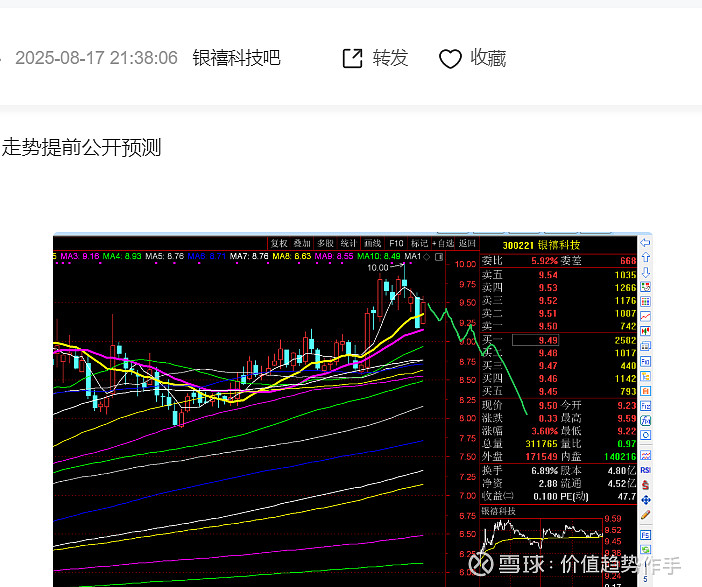The height and width of the screenshot is (587, 702).
Task: Click the small panel icon beside the diamond
Action: pos(439,257)
